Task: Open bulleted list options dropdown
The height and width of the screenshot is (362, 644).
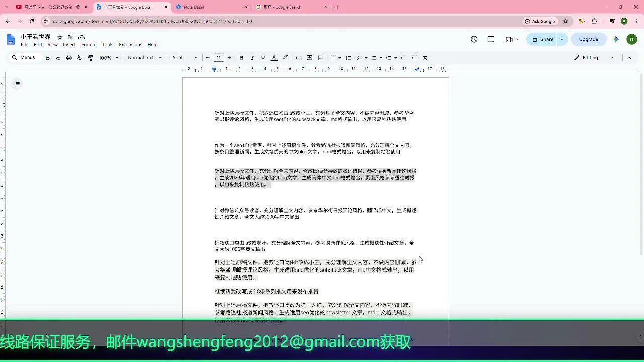Action: (377, 58)
